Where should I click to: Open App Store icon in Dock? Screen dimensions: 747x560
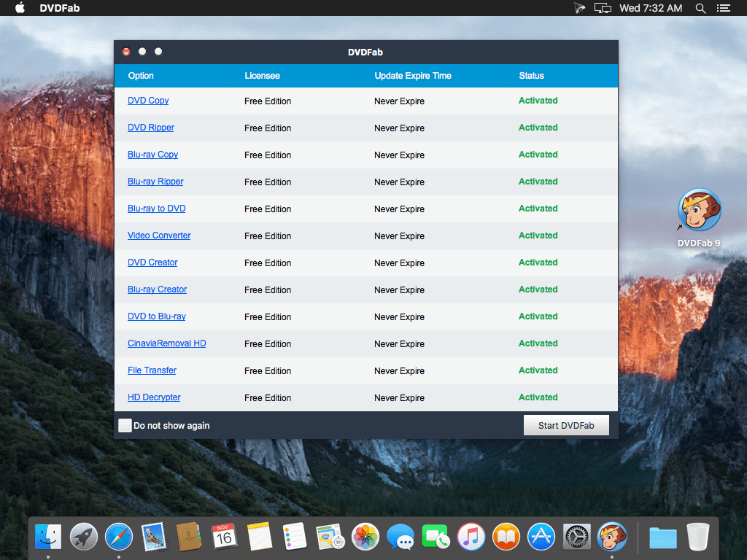pos(541,537)
